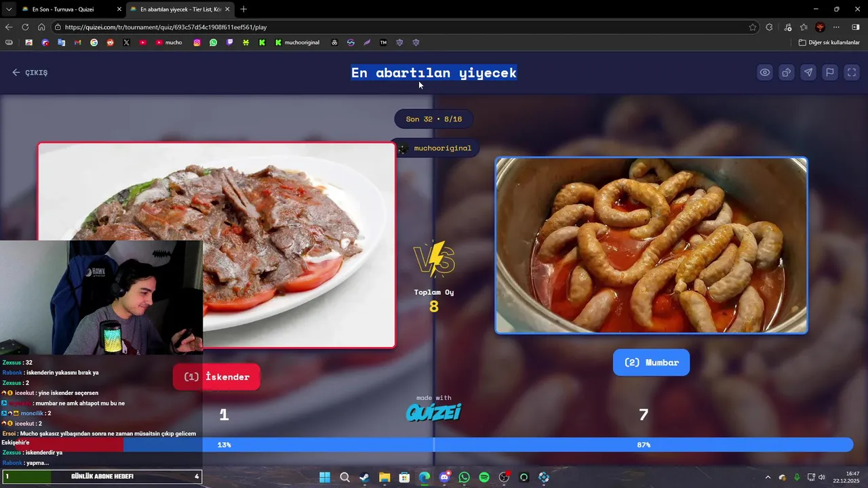Click the paper plane share icon
The image size is (868, 488).
point(808,73)
